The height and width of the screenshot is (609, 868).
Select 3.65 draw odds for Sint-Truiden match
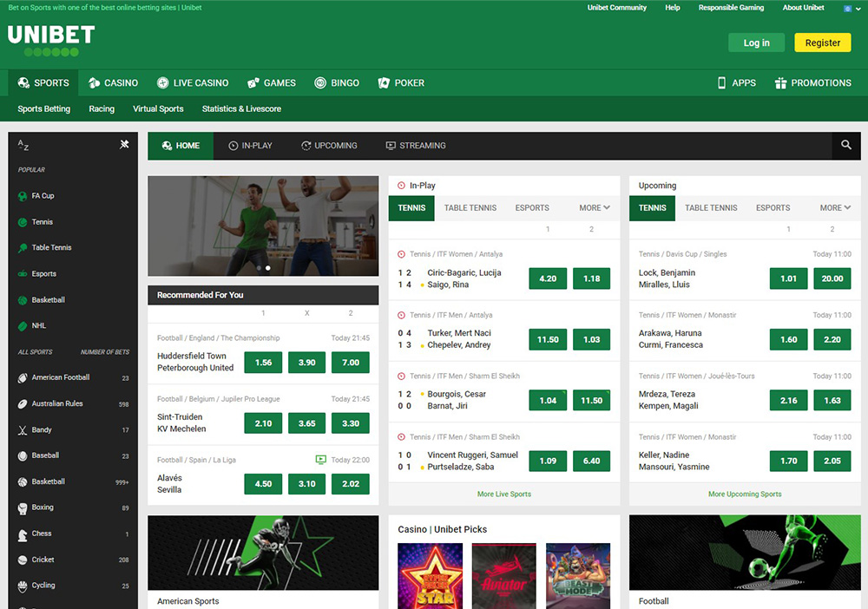coord(306,423)
